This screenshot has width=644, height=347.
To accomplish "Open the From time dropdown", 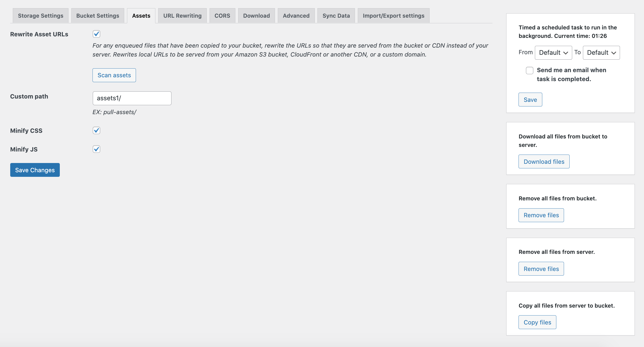I will pyautogui.click(x=553, y=53).
